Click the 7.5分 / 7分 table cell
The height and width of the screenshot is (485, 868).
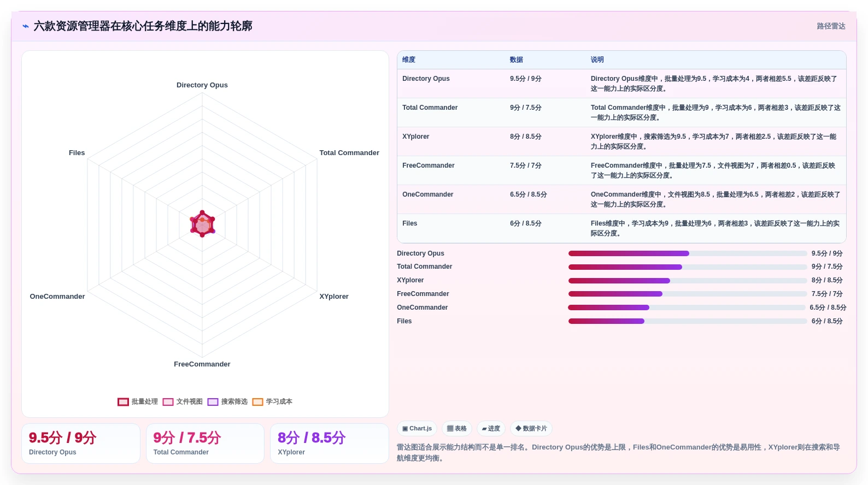(x=526, y=165)
